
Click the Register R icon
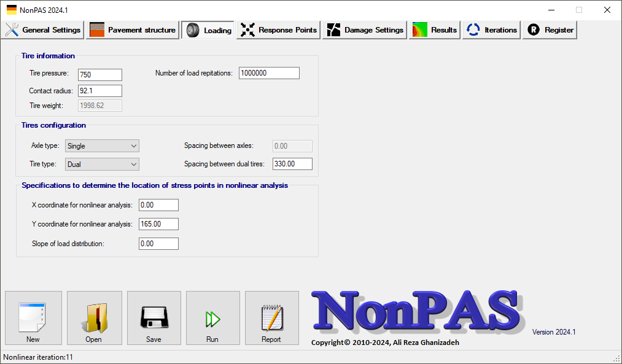coord(534,30)
